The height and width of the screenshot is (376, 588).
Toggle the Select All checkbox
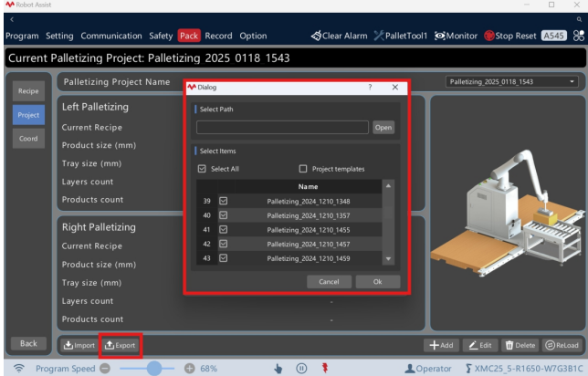202,169
